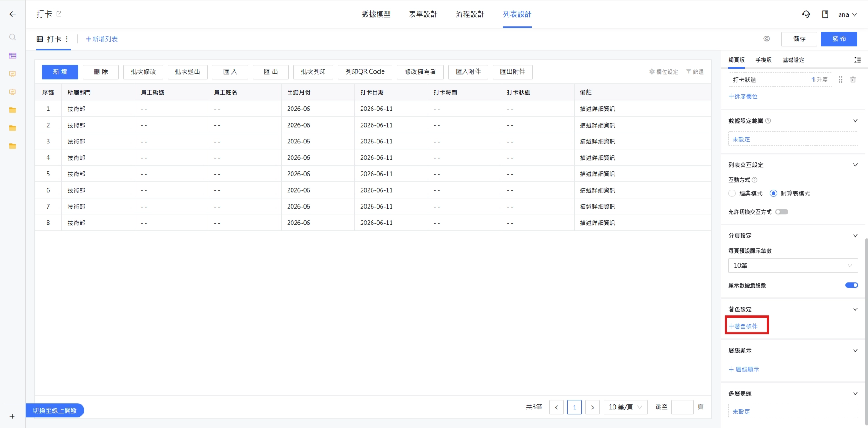The height and width of the screenshot is (428, 868).
Task: Go to previous page arrow
Action: (x=557, y=407)
